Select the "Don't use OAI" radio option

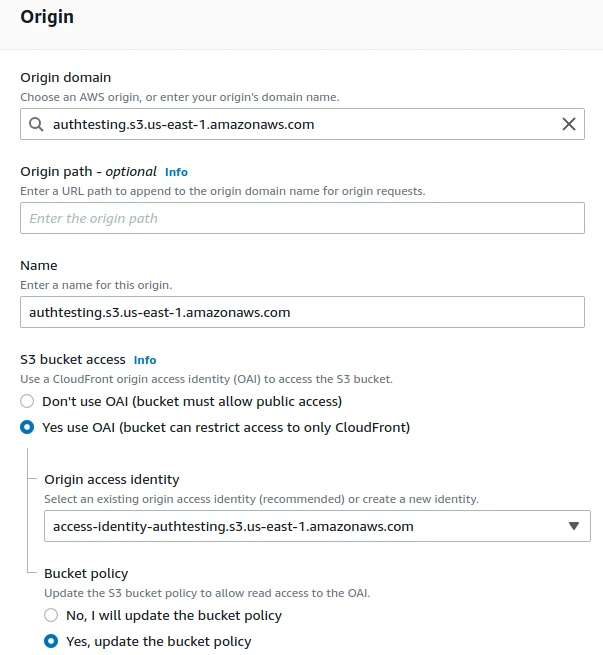(x=28, y=401)
